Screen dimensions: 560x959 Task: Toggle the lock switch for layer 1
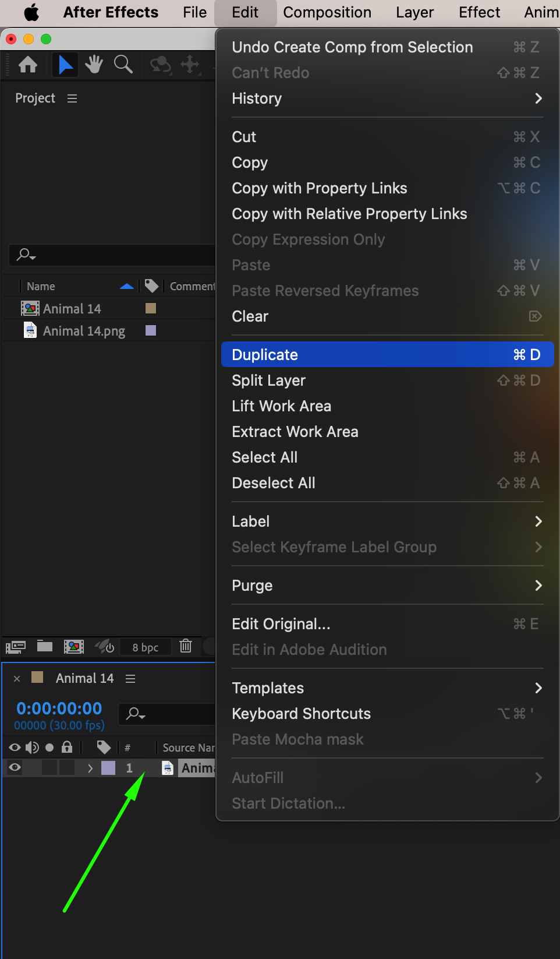[x=68, y=768]
